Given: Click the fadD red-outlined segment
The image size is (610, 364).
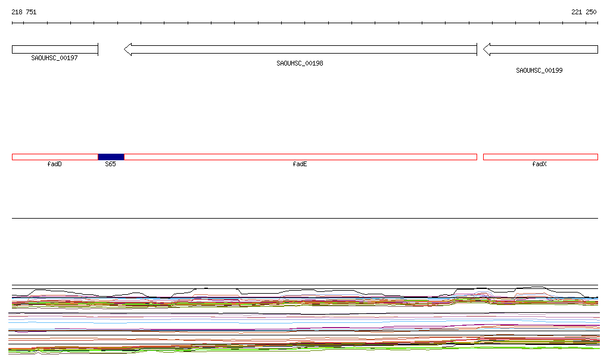Looking at the screenshot, I should click(x=55, y=157).
